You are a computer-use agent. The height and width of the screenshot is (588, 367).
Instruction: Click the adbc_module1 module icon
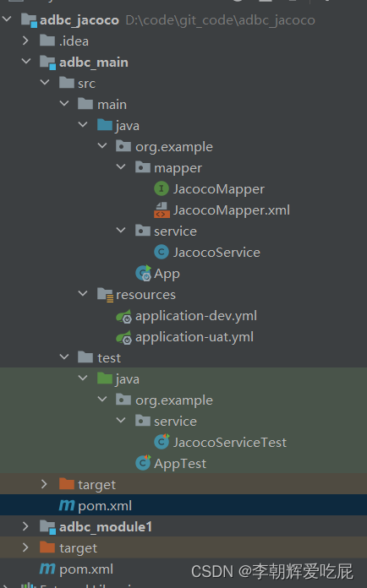[x=47, y=527]
